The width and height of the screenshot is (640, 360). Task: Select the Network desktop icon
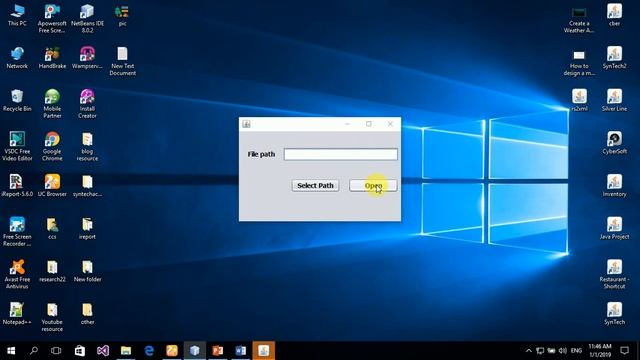click(x=17, y=58)
